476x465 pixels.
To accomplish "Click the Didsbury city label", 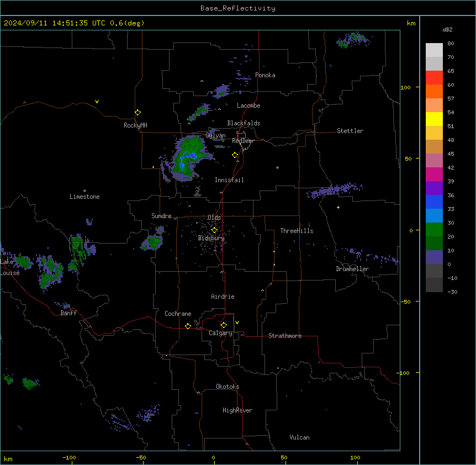I will coord(211,238).
